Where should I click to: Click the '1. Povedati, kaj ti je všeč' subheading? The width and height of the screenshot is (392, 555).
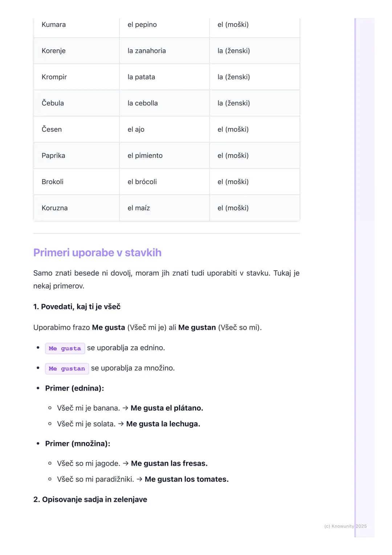(77, 307)
